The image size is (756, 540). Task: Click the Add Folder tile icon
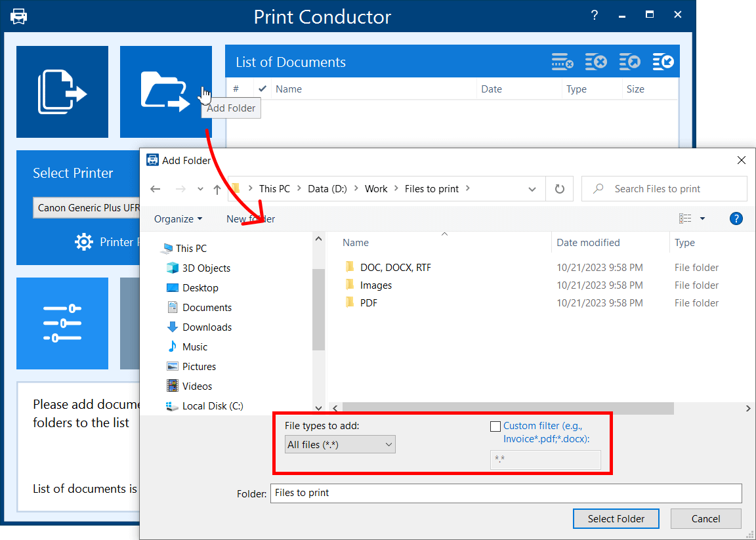[x=165, y=92]
